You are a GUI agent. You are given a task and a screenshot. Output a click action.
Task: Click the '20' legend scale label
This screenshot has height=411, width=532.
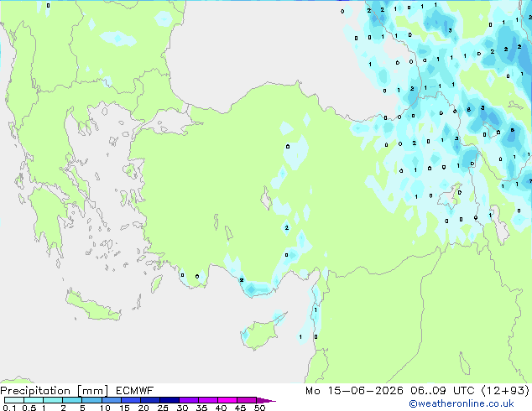click(143, 408)
